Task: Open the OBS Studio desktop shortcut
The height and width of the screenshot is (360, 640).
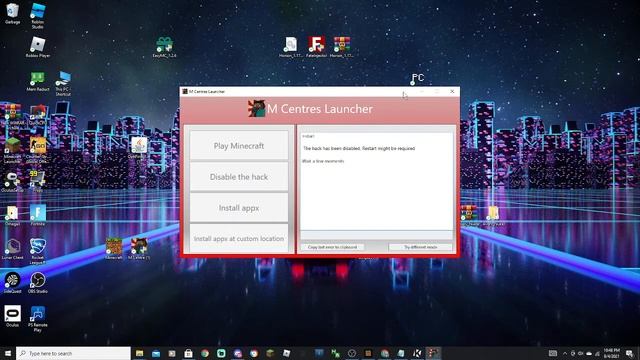Action: pos(38,282)
